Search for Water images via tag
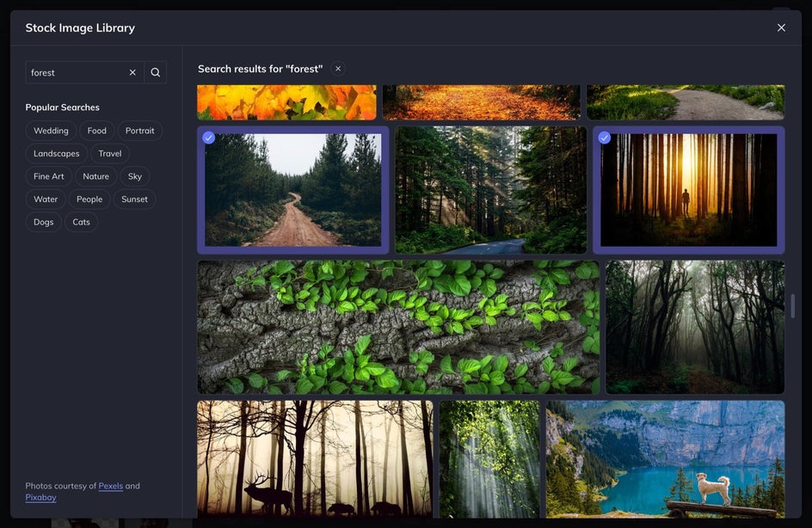Viewport: 812px width, 528px height. point(46,199)
